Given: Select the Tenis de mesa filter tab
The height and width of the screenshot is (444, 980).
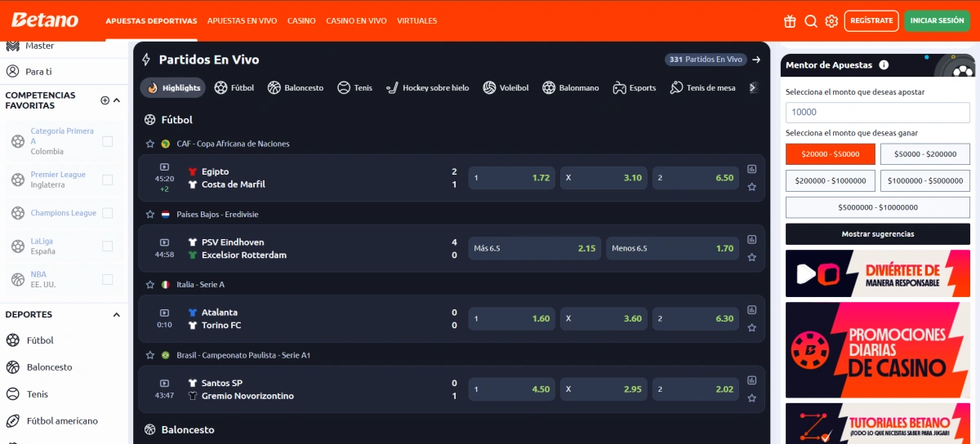Looking at the screenshot, I should tap(702, 87).
